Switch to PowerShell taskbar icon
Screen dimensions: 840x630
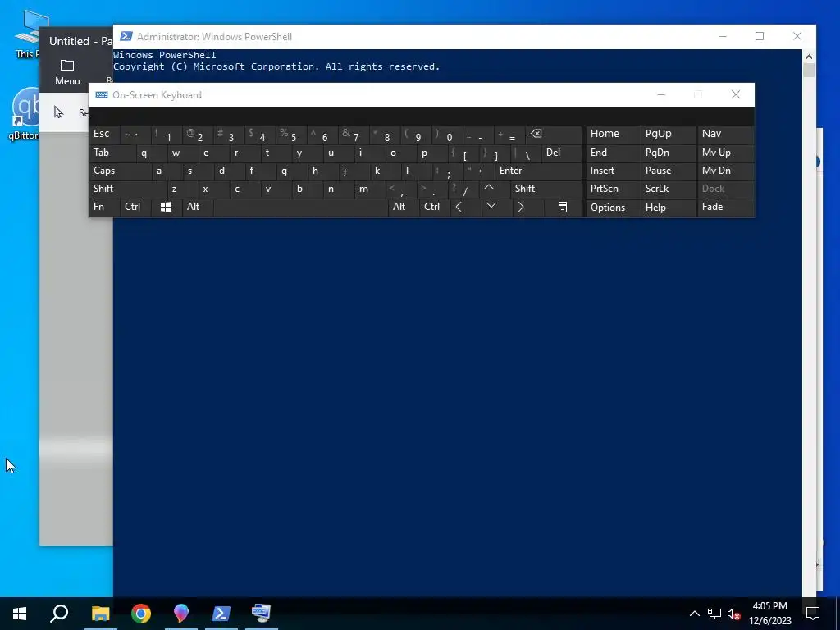pyautogui.click(x=221, y=614)
